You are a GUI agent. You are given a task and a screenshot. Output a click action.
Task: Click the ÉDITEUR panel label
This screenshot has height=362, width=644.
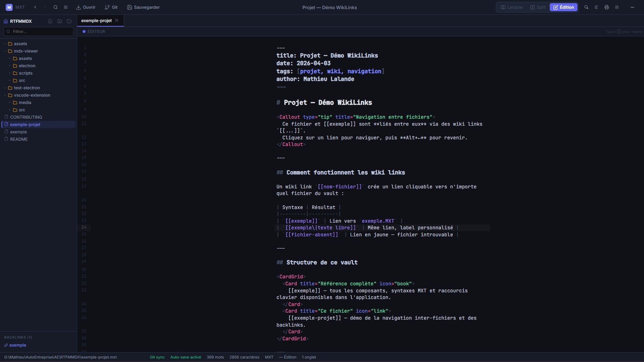coord(96,32)
